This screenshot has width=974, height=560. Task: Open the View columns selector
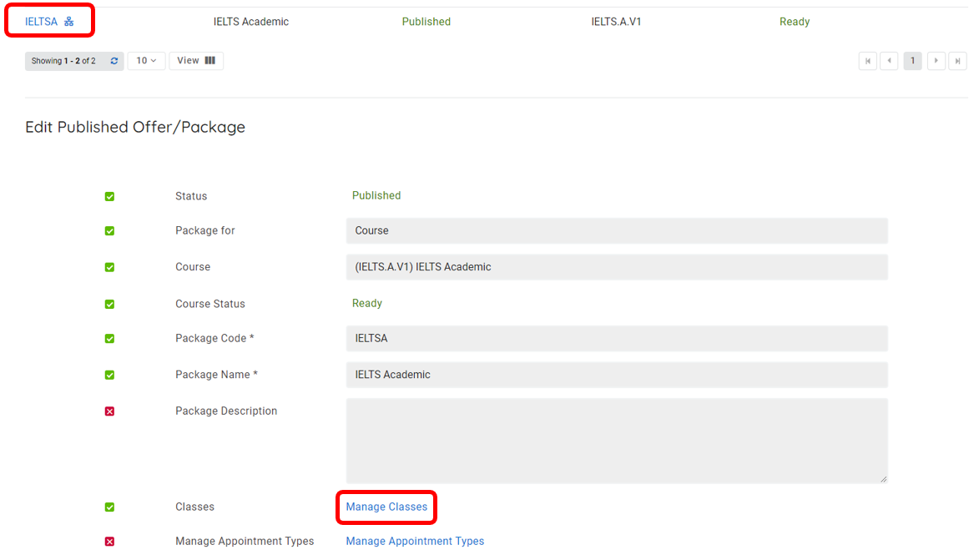(x=196, y=61)
